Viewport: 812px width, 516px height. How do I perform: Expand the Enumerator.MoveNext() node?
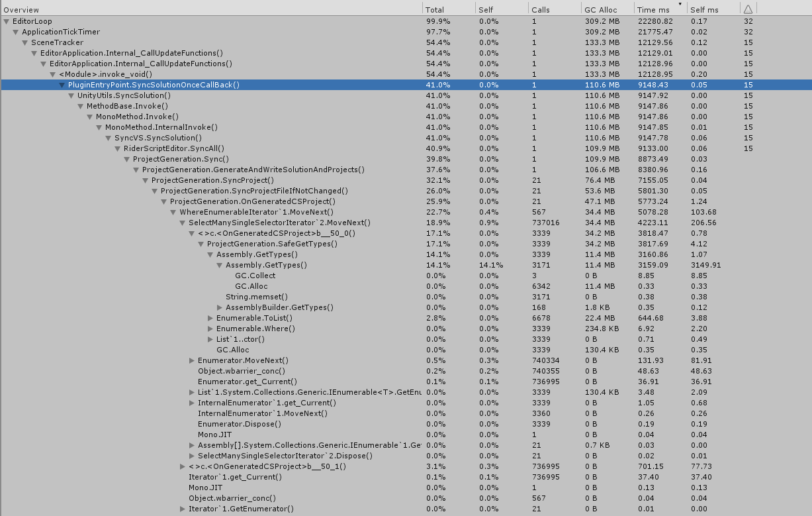pyautogui.click(x=192, y=360)
